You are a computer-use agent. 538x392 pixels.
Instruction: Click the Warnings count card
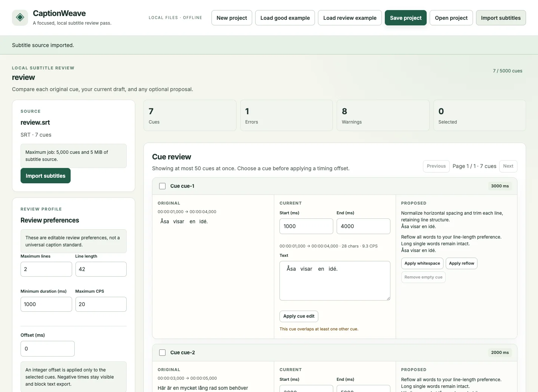(x=383, y=115)
